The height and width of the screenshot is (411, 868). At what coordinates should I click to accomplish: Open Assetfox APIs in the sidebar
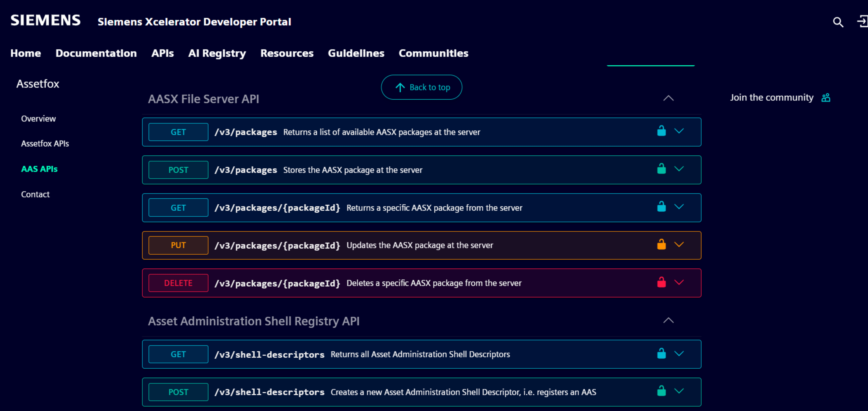click(x=45, y=144)
